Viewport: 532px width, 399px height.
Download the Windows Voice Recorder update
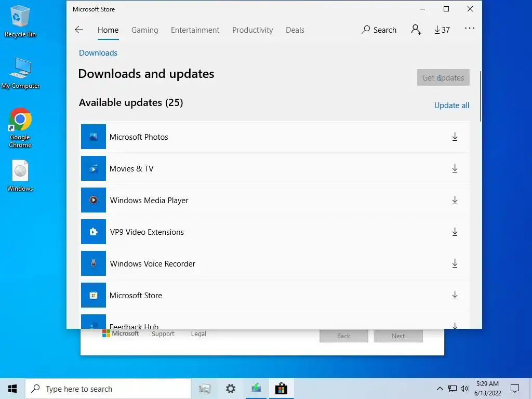click(x=455, y=263)
